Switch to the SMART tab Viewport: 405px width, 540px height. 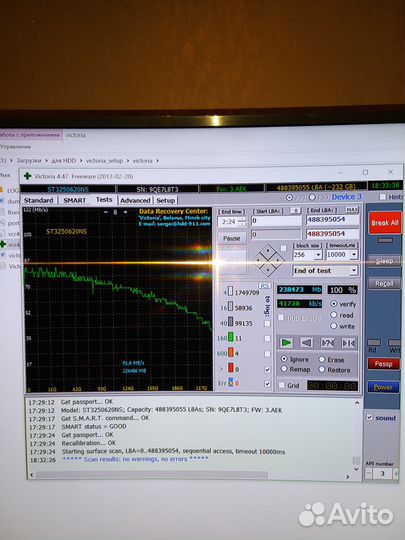click(75, 200)
